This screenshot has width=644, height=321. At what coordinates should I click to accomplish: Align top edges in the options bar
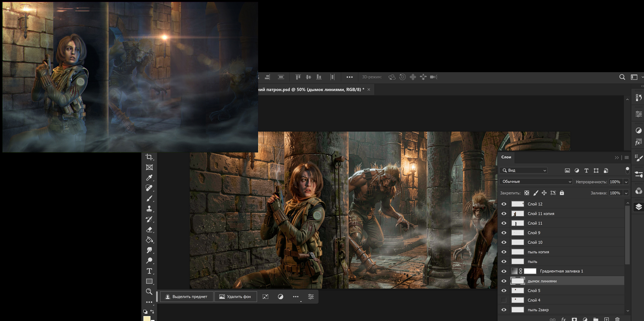[x=298, y=77]
